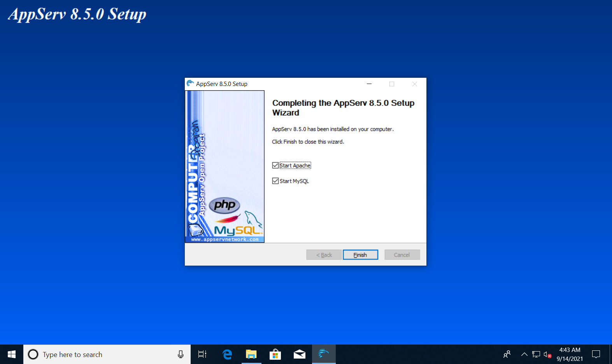
Task: Click the network status tray icon
Action: point(536,354)
